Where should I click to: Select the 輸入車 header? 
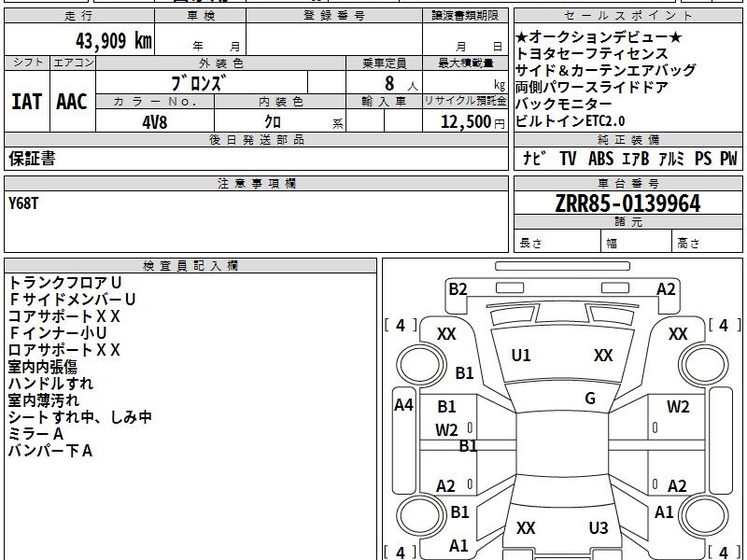pyautogui.click(x=384, y=102)
